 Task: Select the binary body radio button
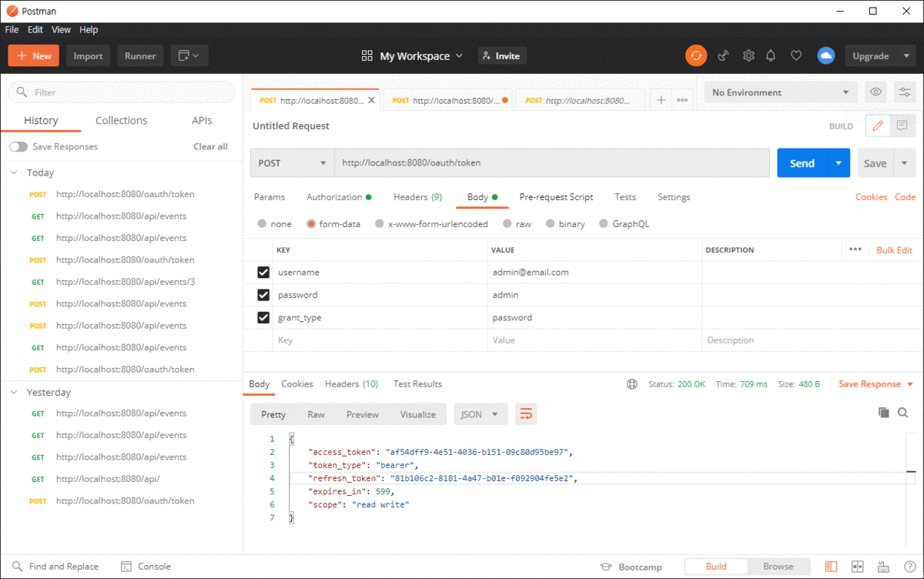click(x=551, y=224)
